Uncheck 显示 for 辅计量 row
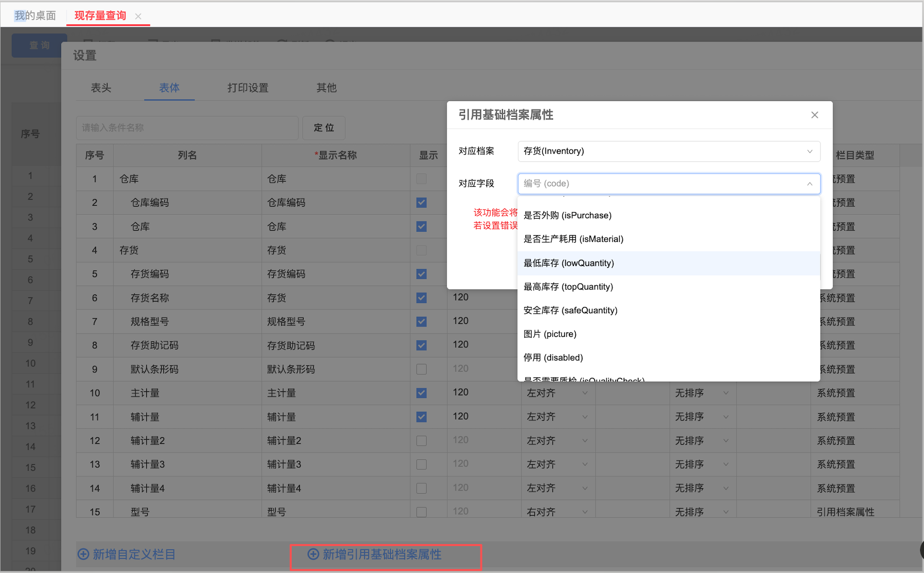Image resolution: width=924 pixels, height=573 pixels. coord(422,417)
